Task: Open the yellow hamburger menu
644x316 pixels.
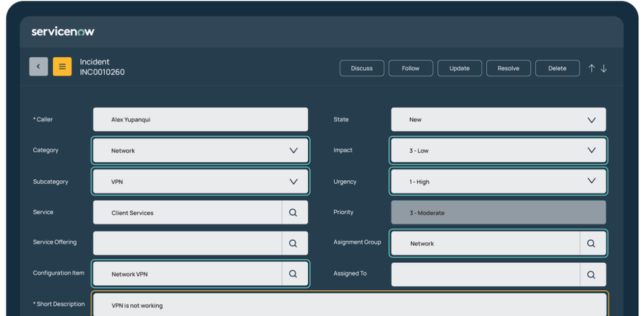Action: [x=62, y=66]
